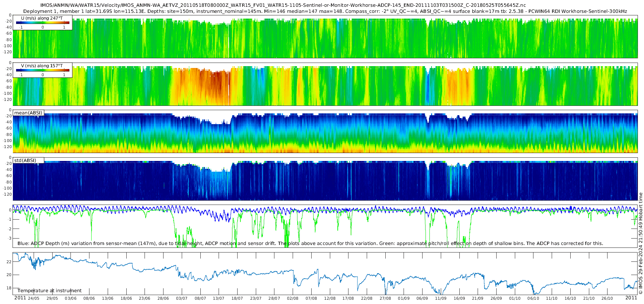The width and height of the screenshot is (644, 304).
Task: Click the 16/10 date tick label
Action: click(570, 298)
